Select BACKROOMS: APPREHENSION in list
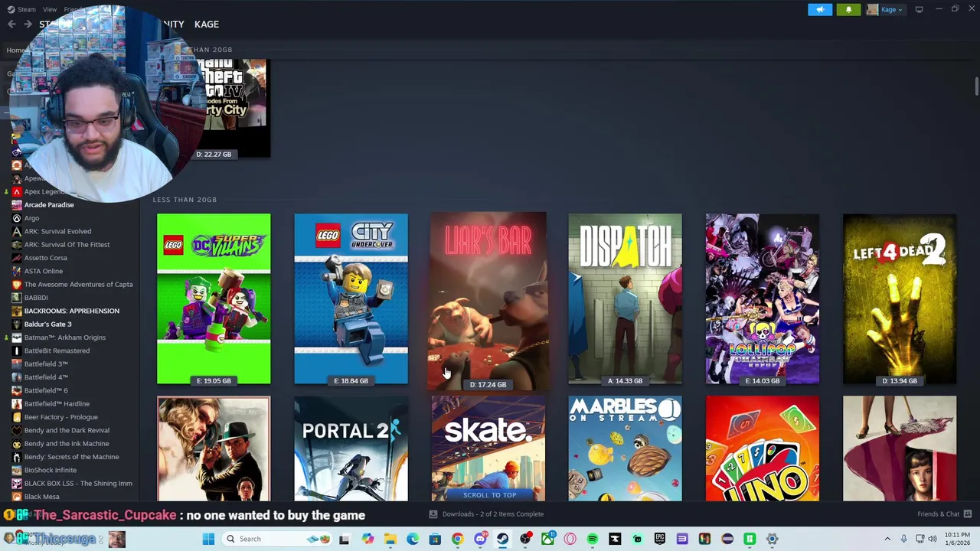The height and width of the screenshot is (551, 980). tap(71, 311)
